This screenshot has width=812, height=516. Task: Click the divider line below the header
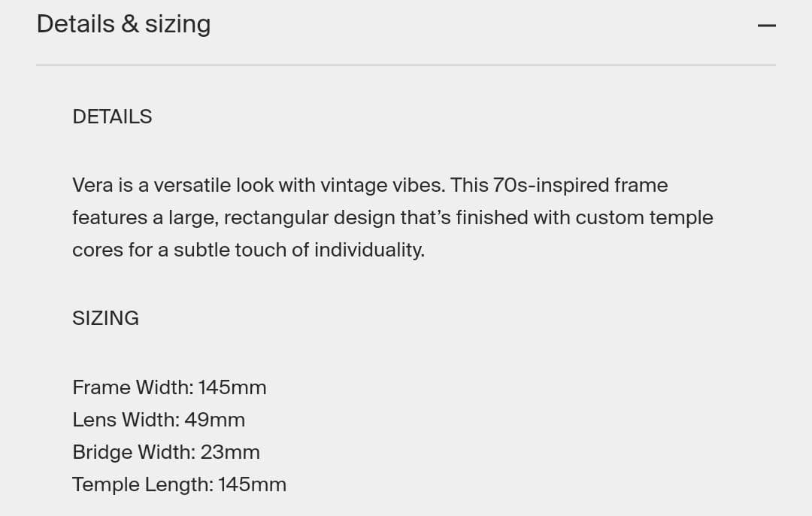click(406, 65)
